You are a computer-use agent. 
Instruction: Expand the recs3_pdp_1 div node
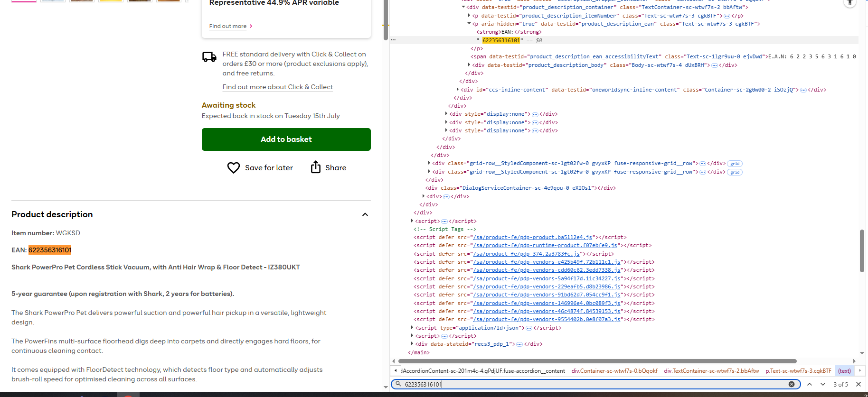412,344
